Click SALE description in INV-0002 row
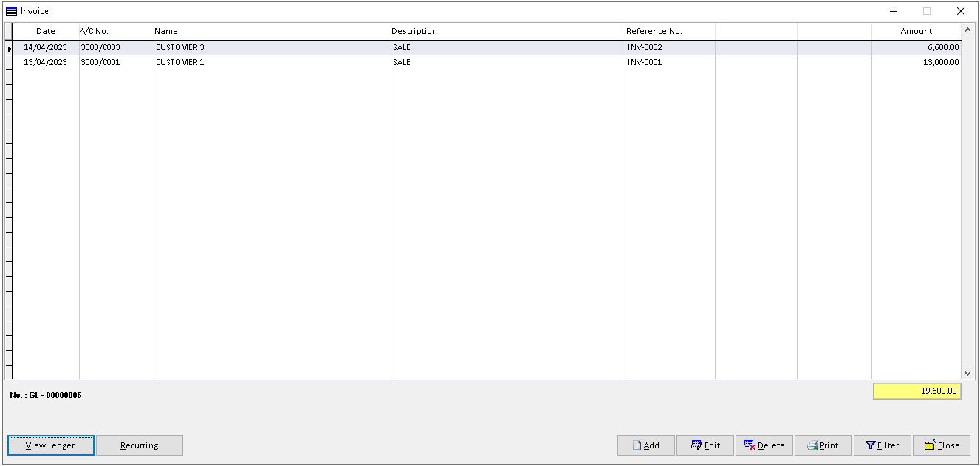Image resolution: width=980 pixels, height=466 pixels. [508, 47]
